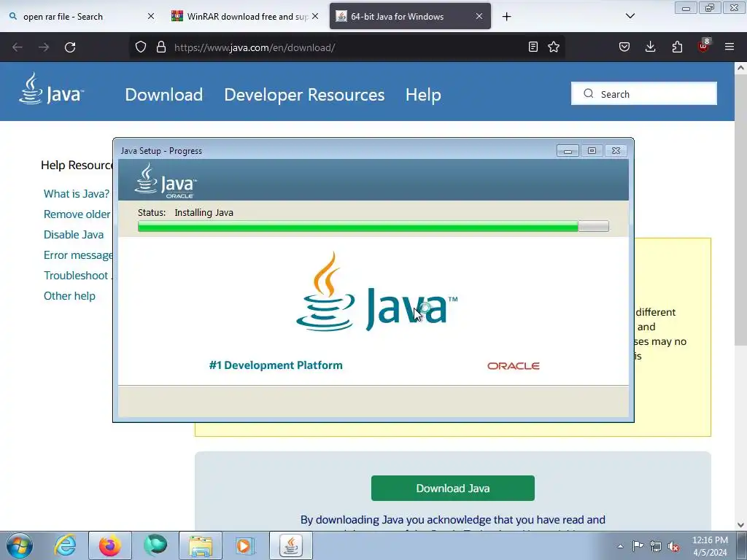Open the 'Other help' link
The height and width of the screenshot is (560, 747).
pos(69,296)
